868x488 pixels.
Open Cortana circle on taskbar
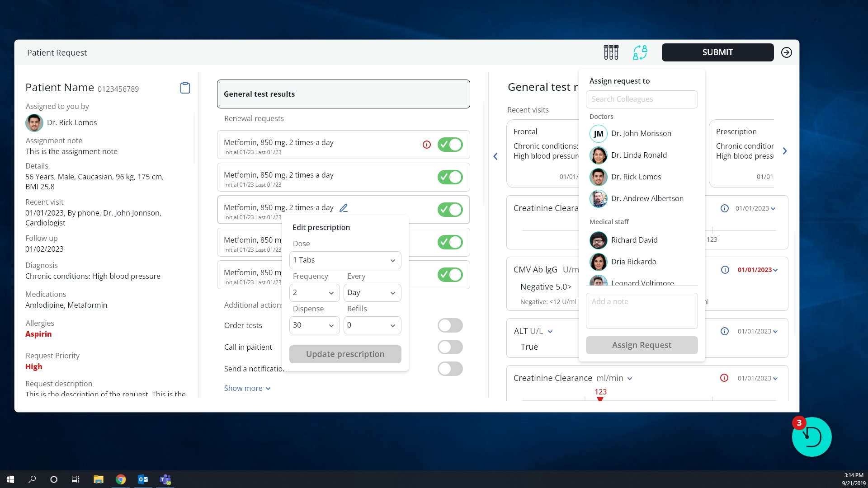click(54, 479)
